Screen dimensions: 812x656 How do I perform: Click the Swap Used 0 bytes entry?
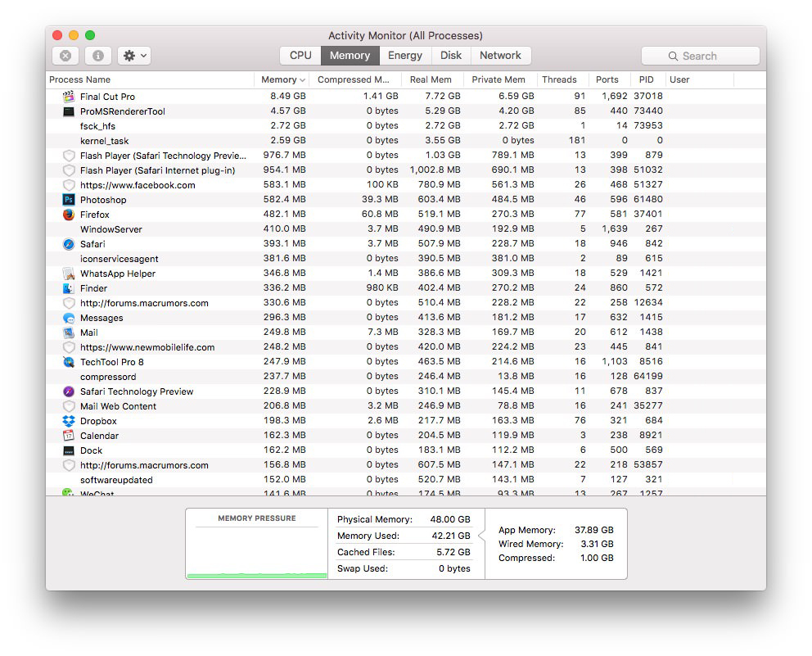pyautogui.click(x=404, y=568)
